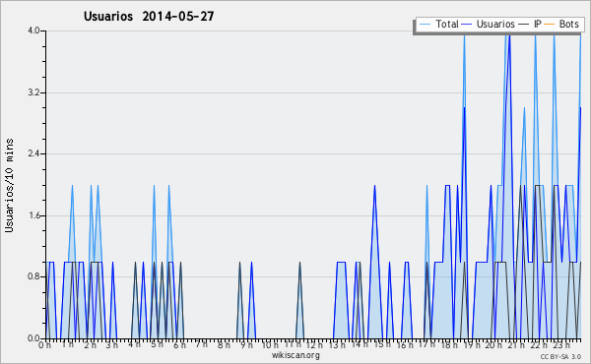591x364 pixels.
Task: Click the '22 h' x-axis label
Action: (539, 344)
